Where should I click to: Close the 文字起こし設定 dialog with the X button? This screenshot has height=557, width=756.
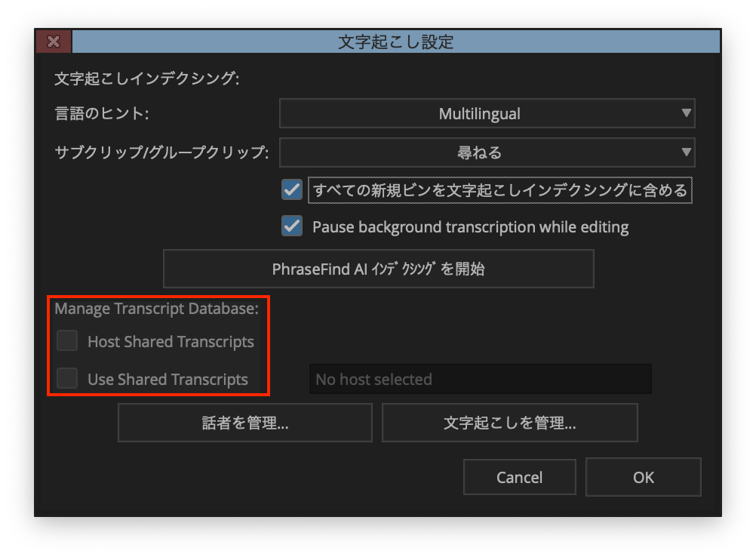click(54, 42)
